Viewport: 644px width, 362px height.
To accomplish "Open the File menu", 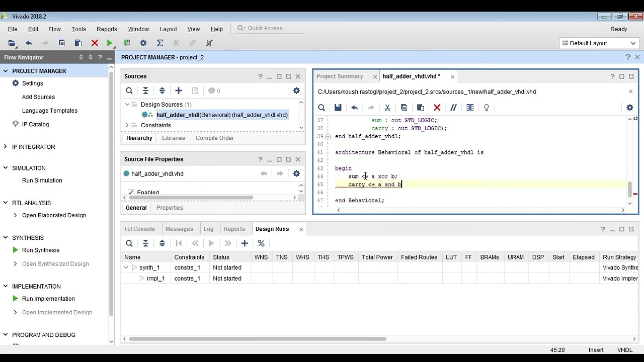I will (x=13, y=29).
